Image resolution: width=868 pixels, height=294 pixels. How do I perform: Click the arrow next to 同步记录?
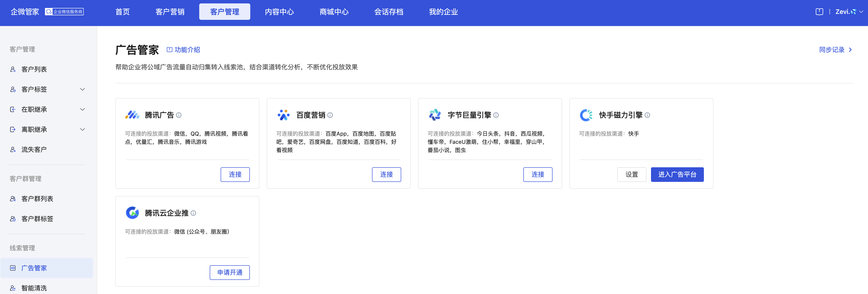click(850, 50)
